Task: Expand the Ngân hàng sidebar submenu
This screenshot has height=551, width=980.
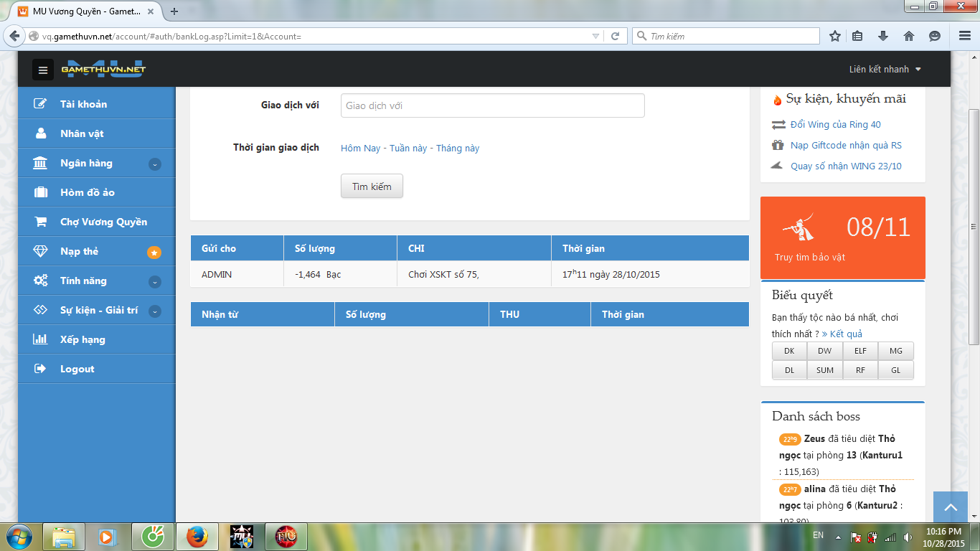Action: [x=154, y=164]
